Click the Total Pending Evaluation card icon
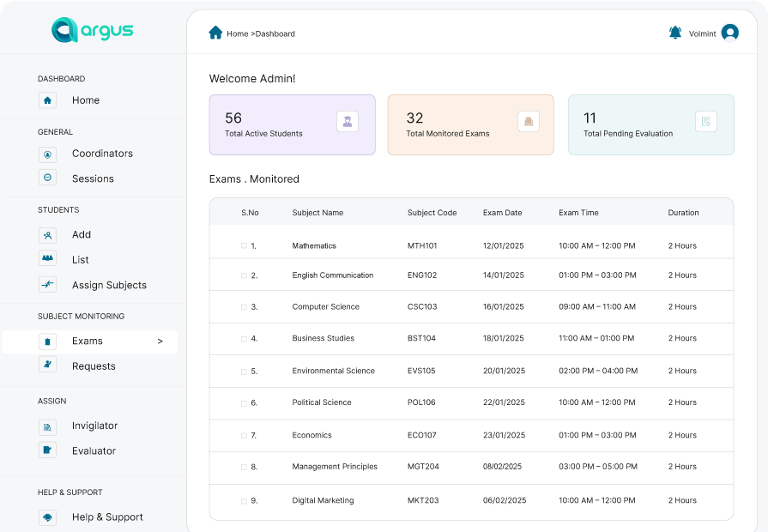Screen dimensions: 768x532 [705, 122]
